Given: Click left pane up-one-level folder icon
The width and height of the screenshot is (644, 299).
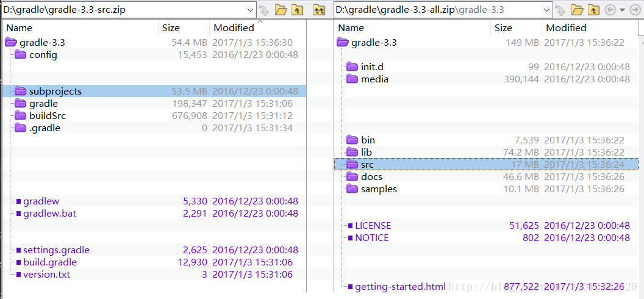Looking at the screenshot, I should [x=298, y=10].
